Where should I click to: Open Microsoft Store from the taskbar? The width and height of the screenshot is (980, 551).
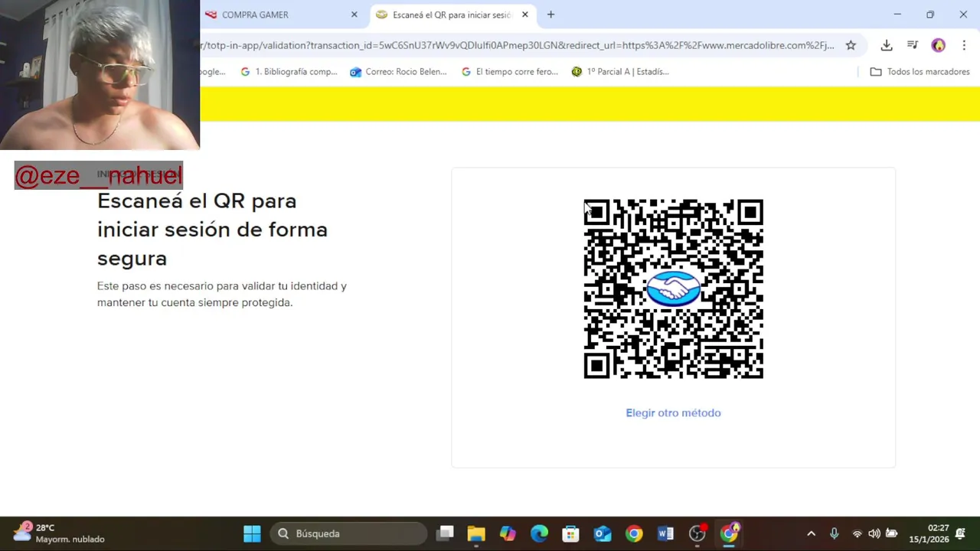(570, 533)
